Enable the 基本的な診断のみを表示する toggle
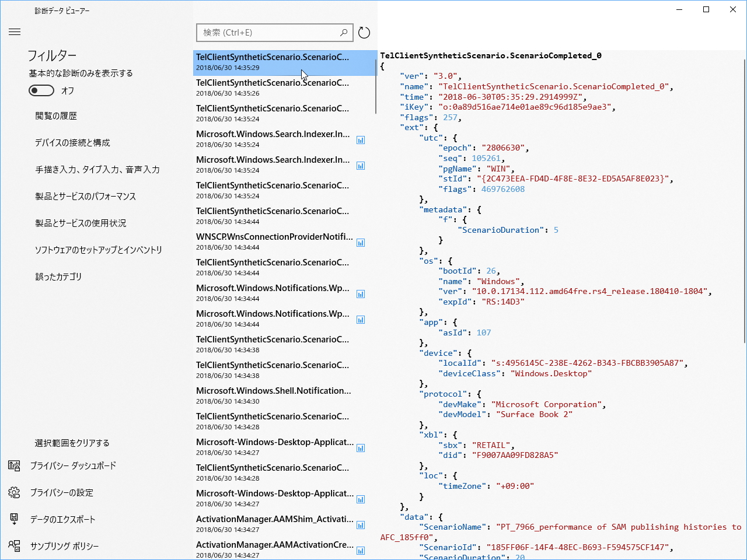Screen dimensions: 747x560 point(41,90)
